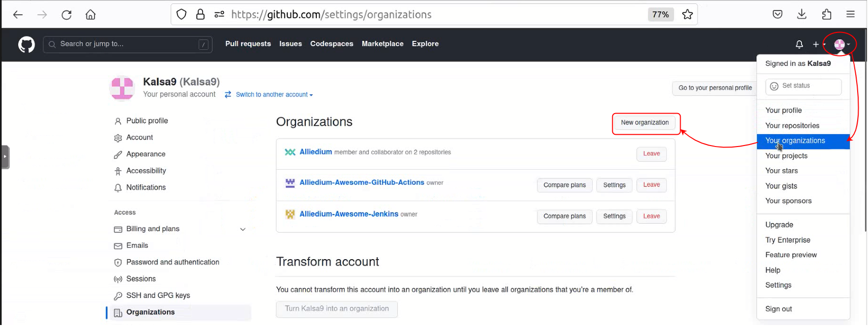The width and height of the screenshot is (868, 326).
Task: Click the Alliedium organization logo icon
Action: click(290, 152)
